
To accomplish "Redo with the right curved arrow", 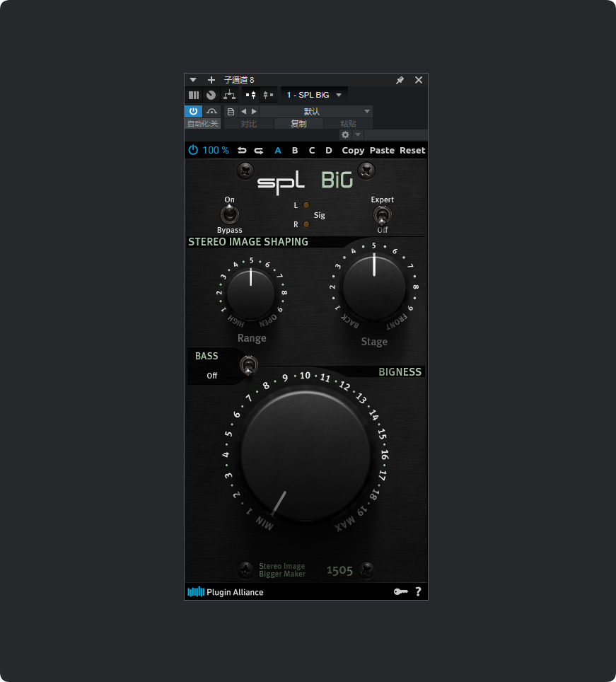I will click(x=259, y=151).
